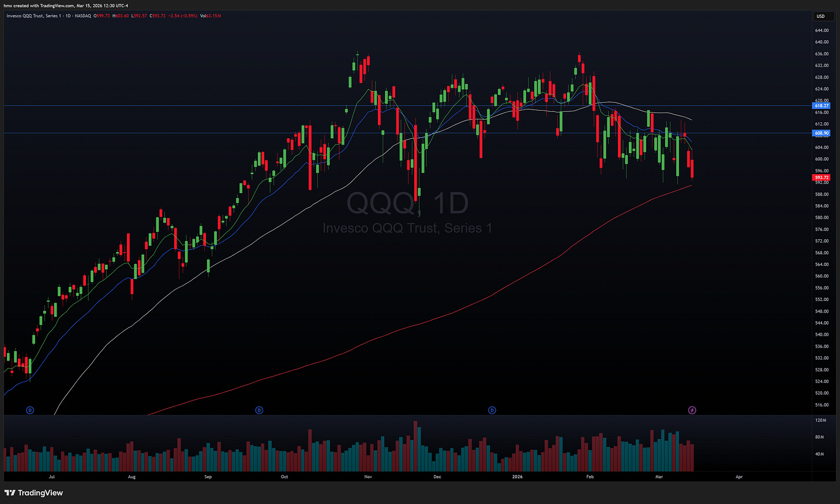
Task: Click the Apr label on the time axis
Action: pyautogui.click(x=739, y=477)
